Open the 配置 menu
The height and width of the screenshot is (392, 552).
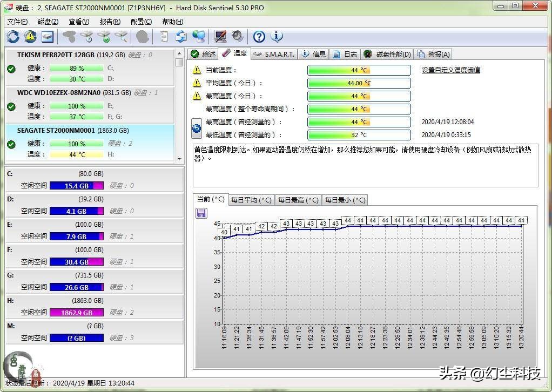pyautogui.click(x=140, y=22)
